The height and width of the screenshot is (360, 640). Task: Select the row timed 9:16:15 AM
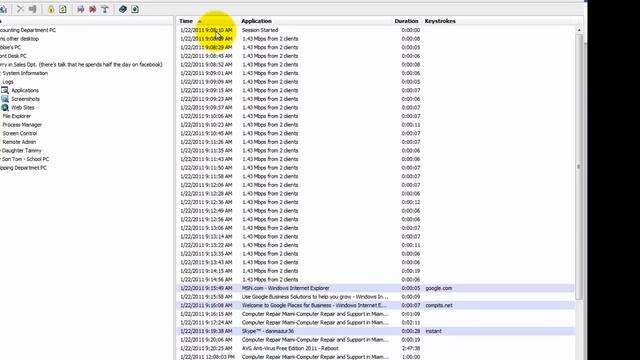[x=376, y=314]
